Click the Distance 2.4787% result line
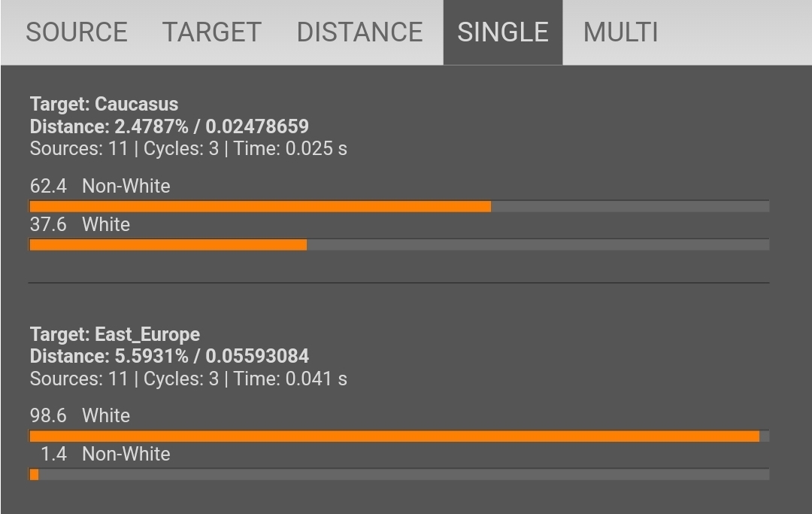812x514 pixels. pos(169,126)
